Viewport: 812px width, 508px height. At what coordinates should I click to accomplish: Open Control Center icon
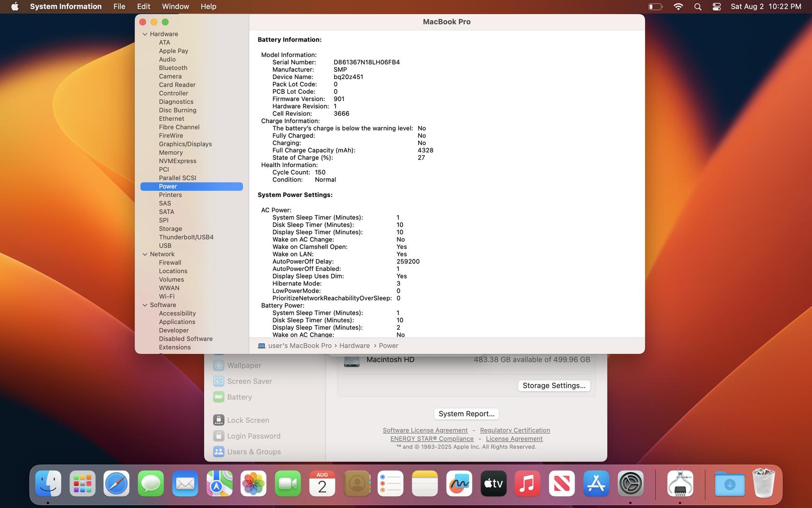[717, 7]
